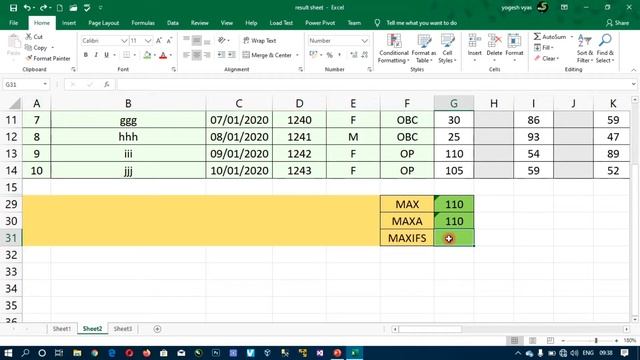Toggle center horizontal alignment
Screen dimensions: 640x360
pyautogui.click(x=196, y=55)
